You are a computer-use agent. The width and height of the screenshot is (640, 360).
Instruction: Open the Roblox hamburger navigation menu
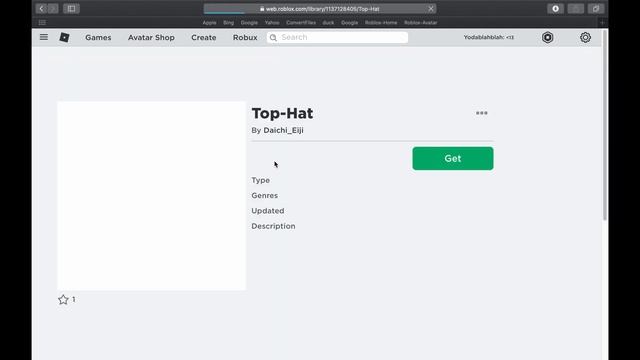44,37
